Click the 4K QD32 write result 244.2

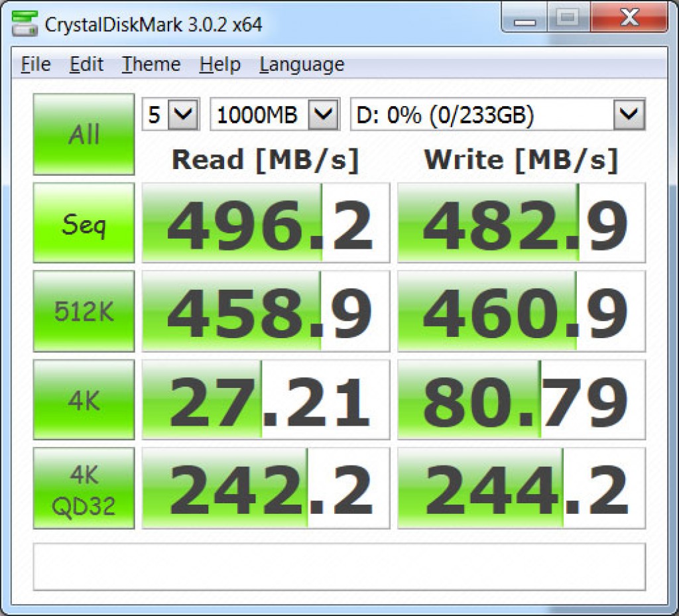[521, 488]
